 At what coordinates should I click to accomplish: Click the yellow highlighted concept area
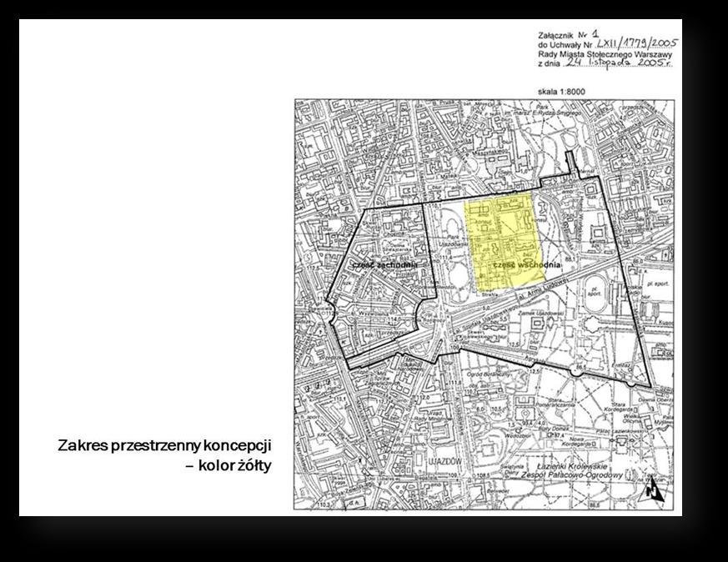[x=506, y=243]
